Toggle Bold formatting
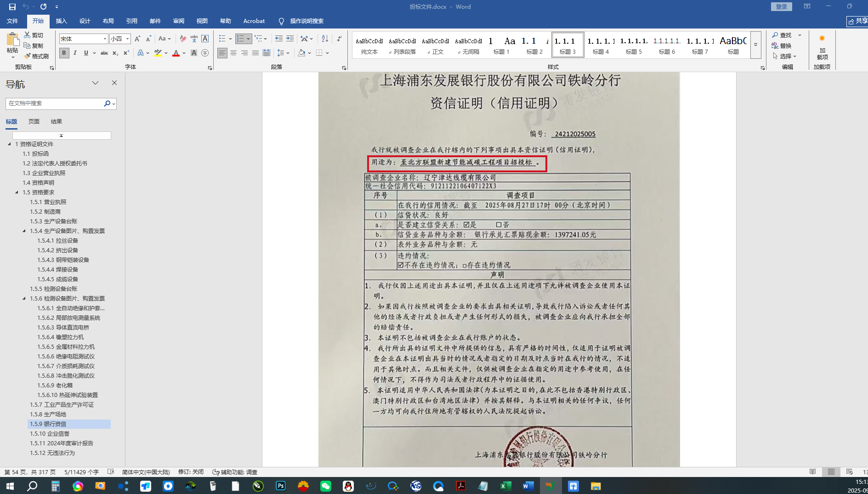Screen dimensions: 868x494 click(x=64, y=53)
